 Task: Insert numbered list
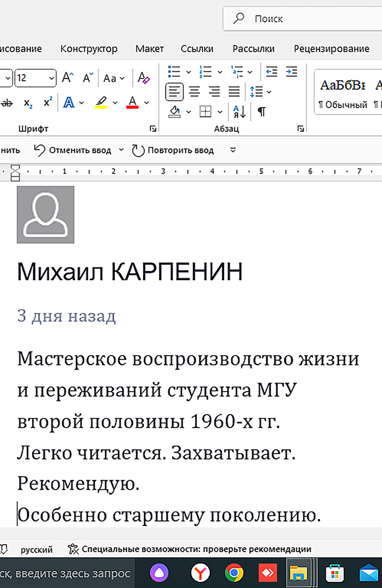205,72
